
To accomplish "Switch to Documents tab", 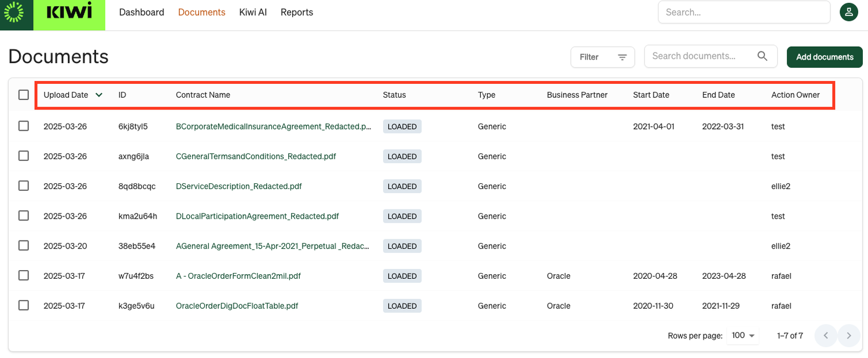I will (x=201, y=12).
